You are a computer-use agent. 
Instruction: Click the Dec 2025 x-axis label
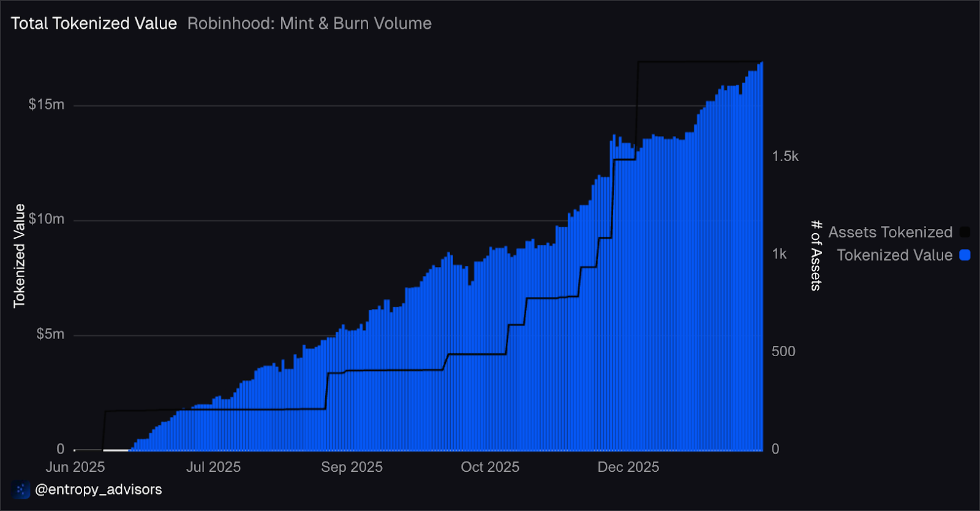(x=628, y=467)
